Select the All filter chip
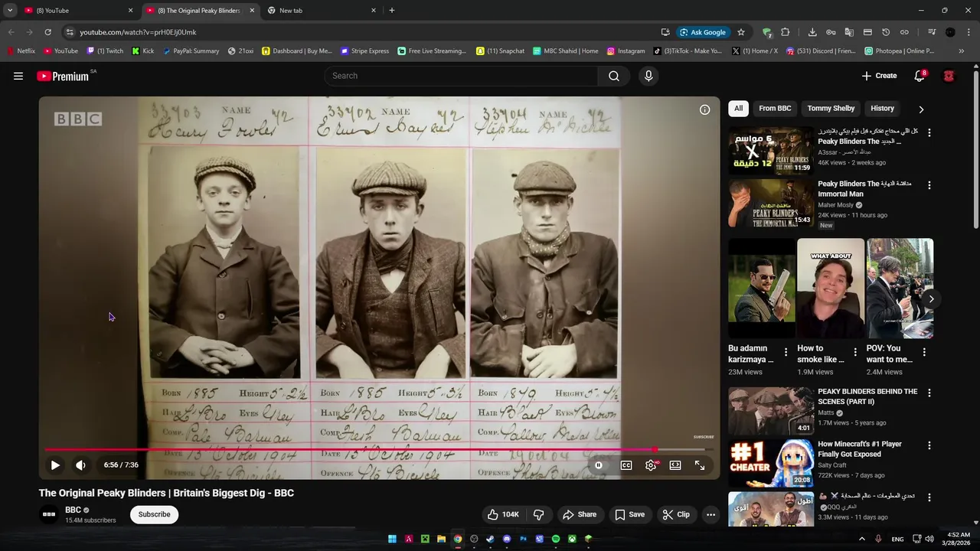Image resolution: width=980 pixels, height=551 pixels. pos(738,109)
